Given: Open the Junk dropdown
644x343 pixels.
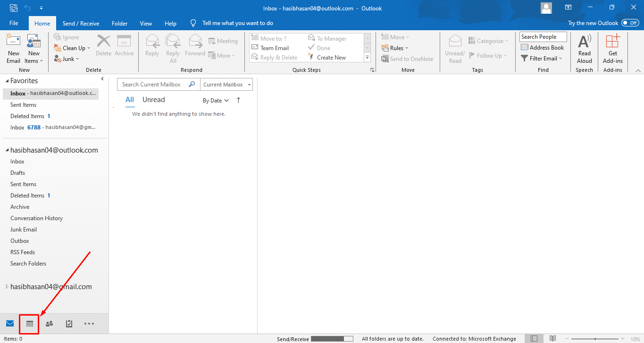Looking at the screenshot, I should coord(66,59).
